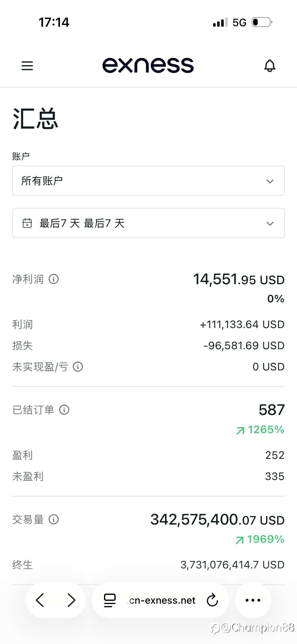Open the notifications bell

click(270, 66)
